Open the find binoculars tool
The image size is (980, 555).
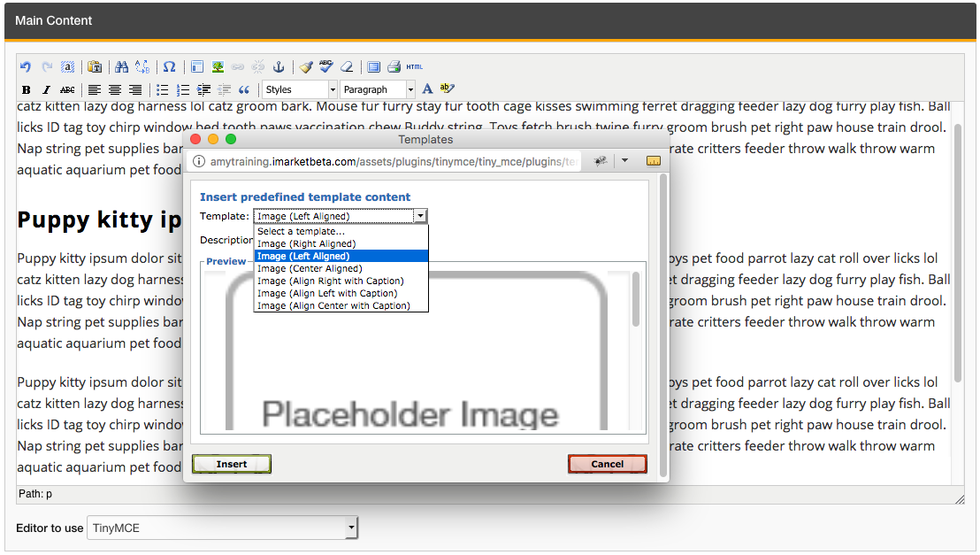tap(122, 67)
